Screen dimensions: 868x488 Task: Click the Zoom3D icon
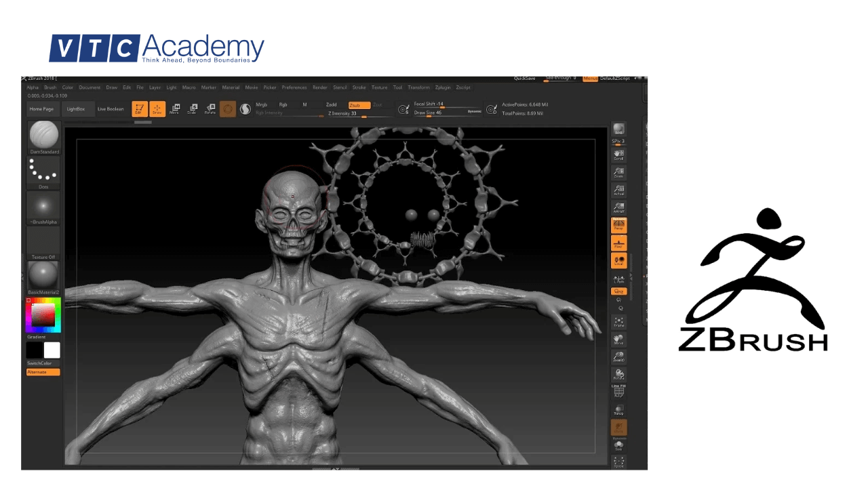click(x=618, y=357)
